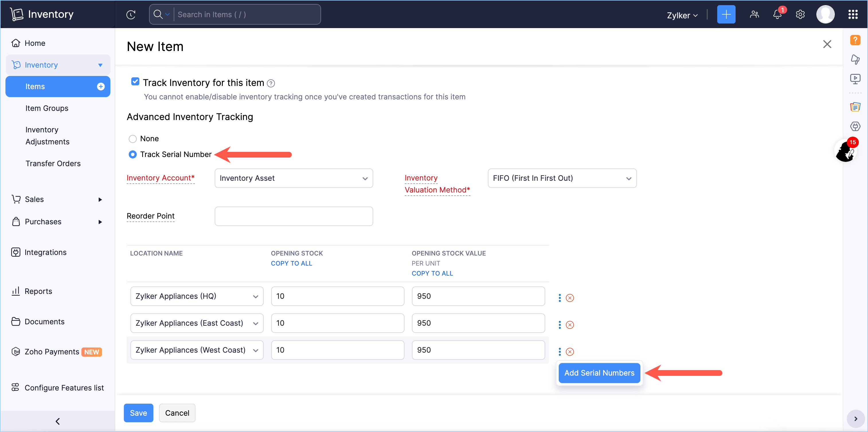Select the None tracking radio button
The width and height of the screenshot is (868, 432).
pyautogui.click(x=132, y=139)
